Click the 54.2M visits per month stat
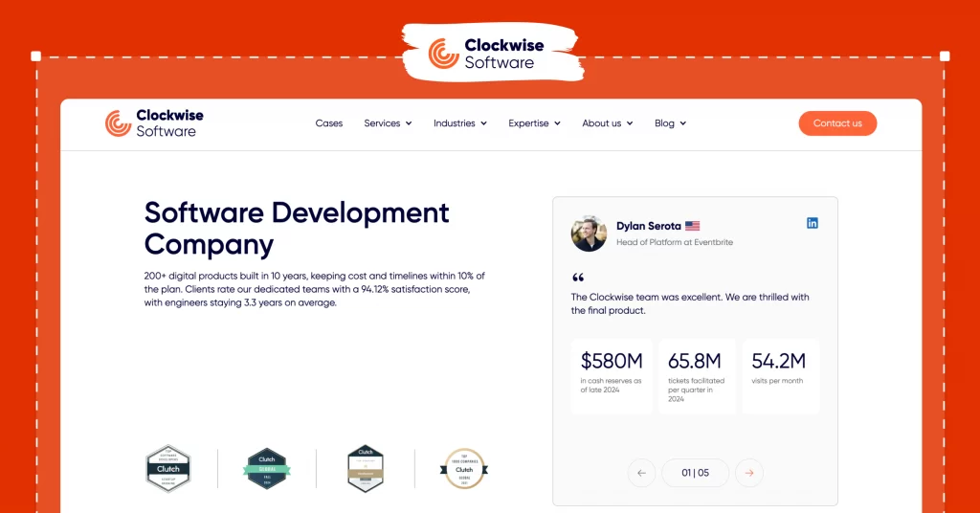The image size is (980, 513). coord(781,376)
